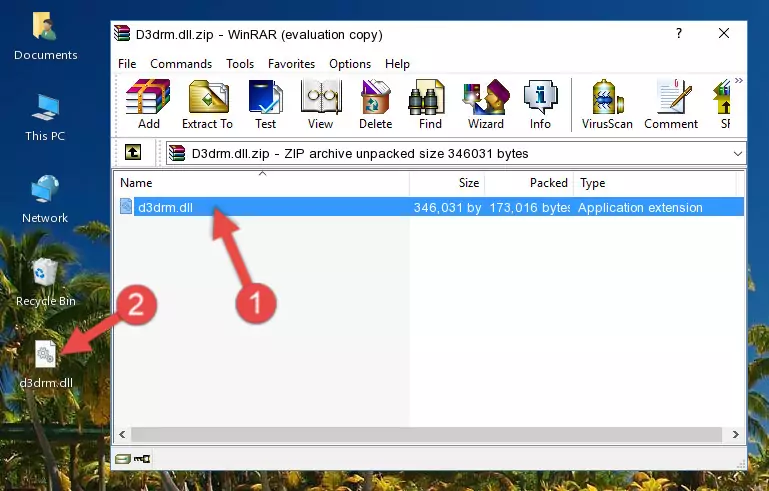Sort by the Type column header
Viewport: 769px width, 491px height.
click(655, 183)
